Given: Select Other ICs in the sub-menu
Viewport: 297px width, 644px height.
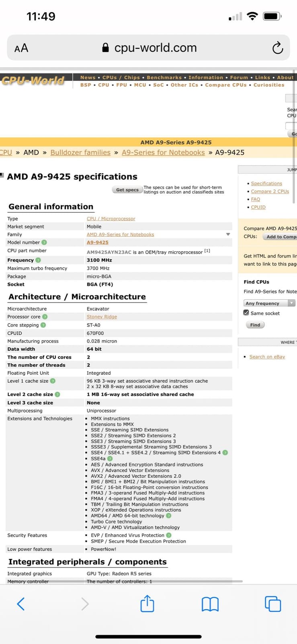Looking at the screenshot, I should click(x=184, y=85).
